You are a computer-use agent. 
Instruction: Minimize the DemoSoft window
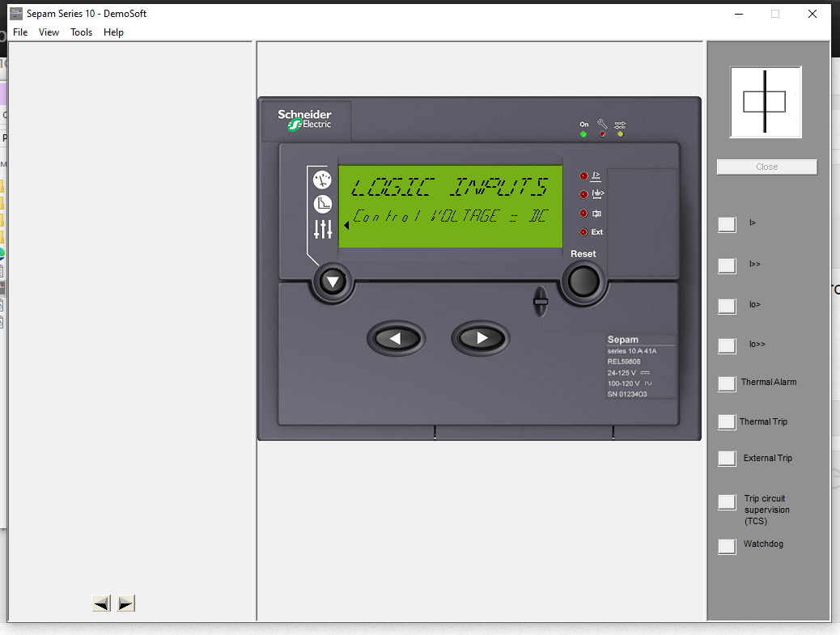coord(739,14)
